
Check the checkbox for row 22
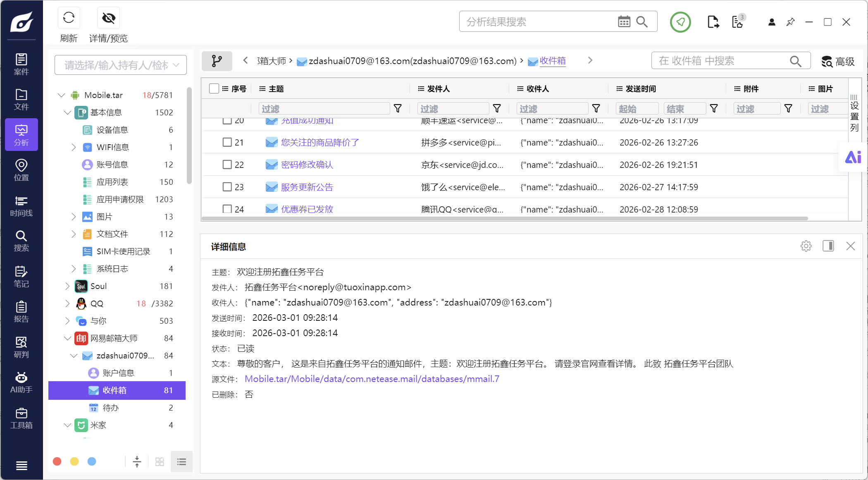click(x=227, y=165)
